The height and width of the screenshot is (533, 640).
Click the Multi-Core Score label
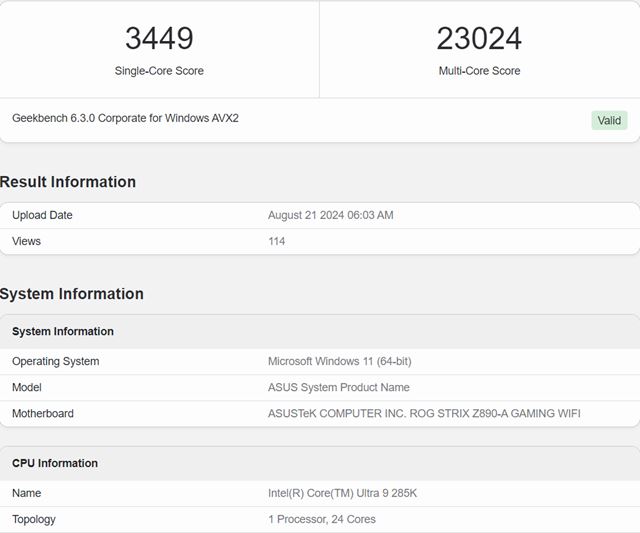coord(479,71)
